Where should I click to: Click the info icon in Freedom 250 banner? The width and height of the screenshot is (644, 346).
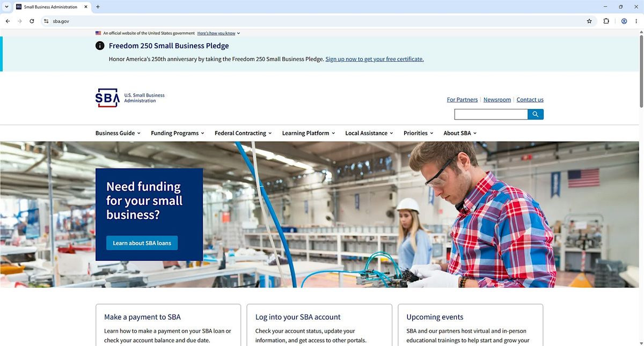click(x=100, y=46)
